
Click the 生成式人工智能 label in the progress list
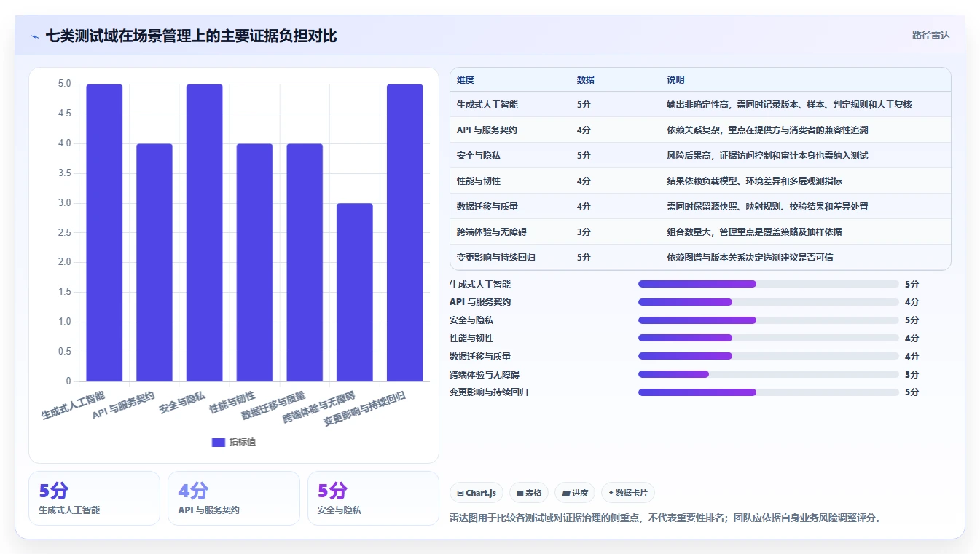(x=480, y=284)
